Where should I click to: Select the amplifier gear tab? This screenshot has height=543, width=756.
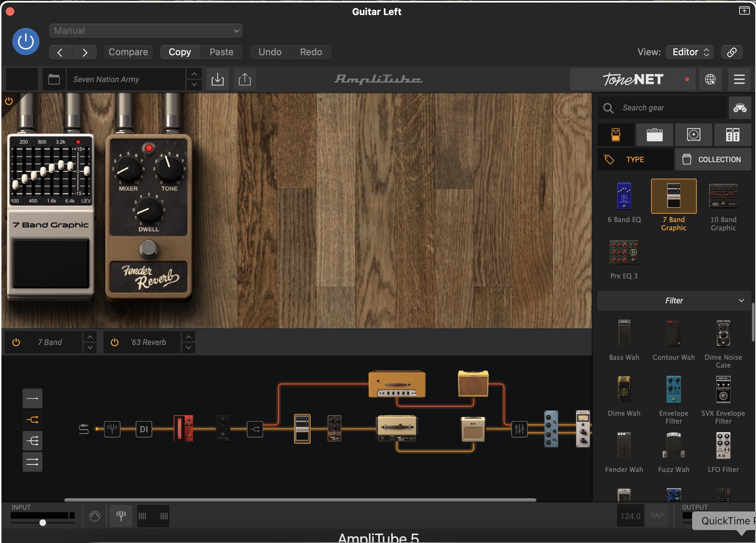[655, 135]
